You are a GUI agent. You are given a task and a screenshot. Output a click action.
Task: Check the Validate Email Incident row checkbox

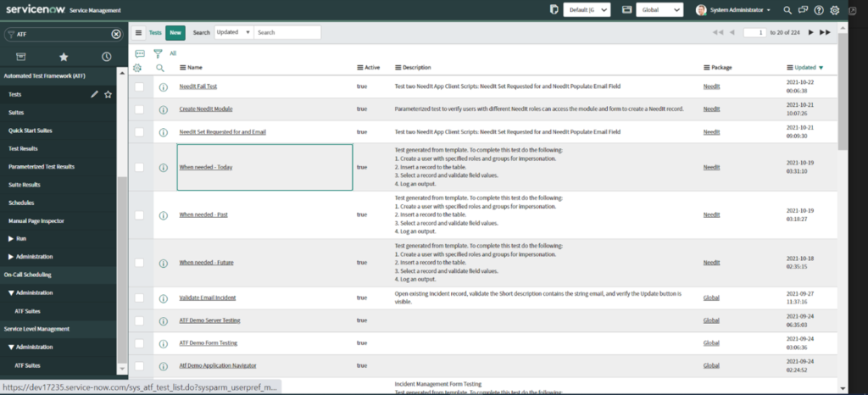pyautogui.click(x=139, y=298)
